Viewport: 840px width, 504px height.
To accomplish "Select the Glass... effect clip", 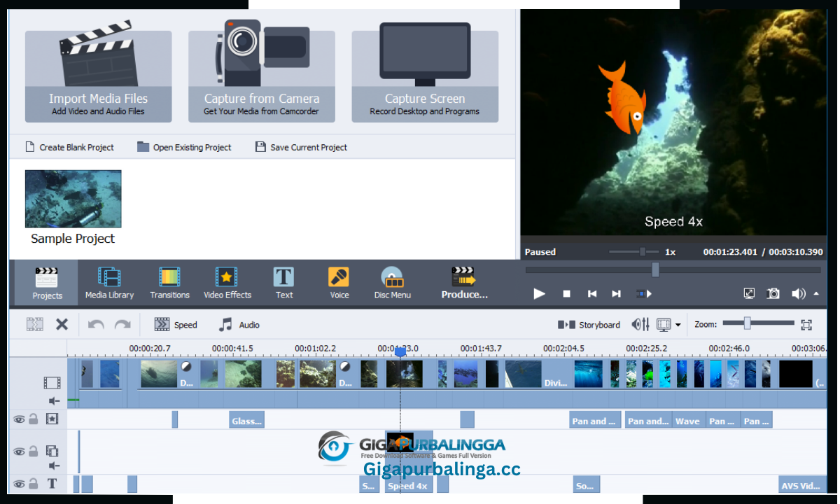I will (x=246, y=420).
